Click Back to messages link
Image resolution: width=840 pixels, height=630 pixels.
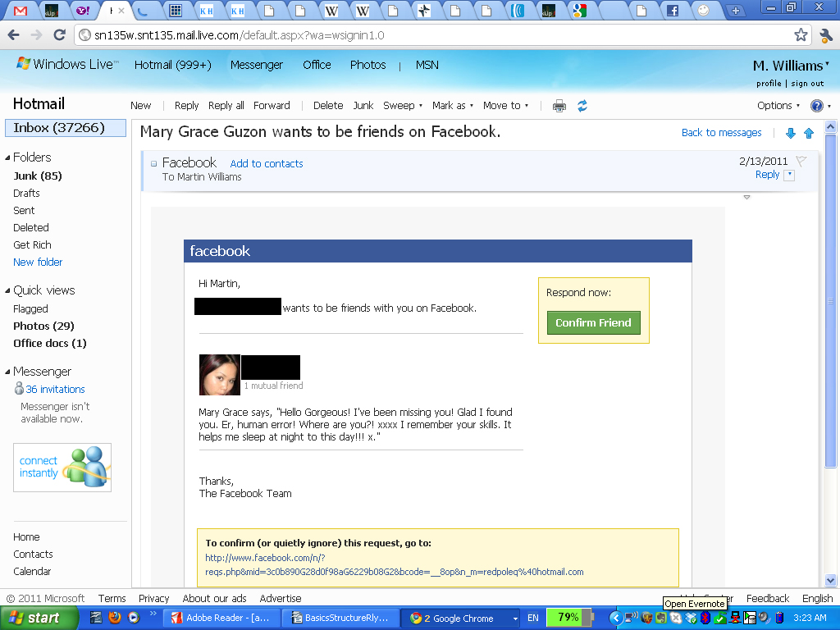(x=721, y=133)
